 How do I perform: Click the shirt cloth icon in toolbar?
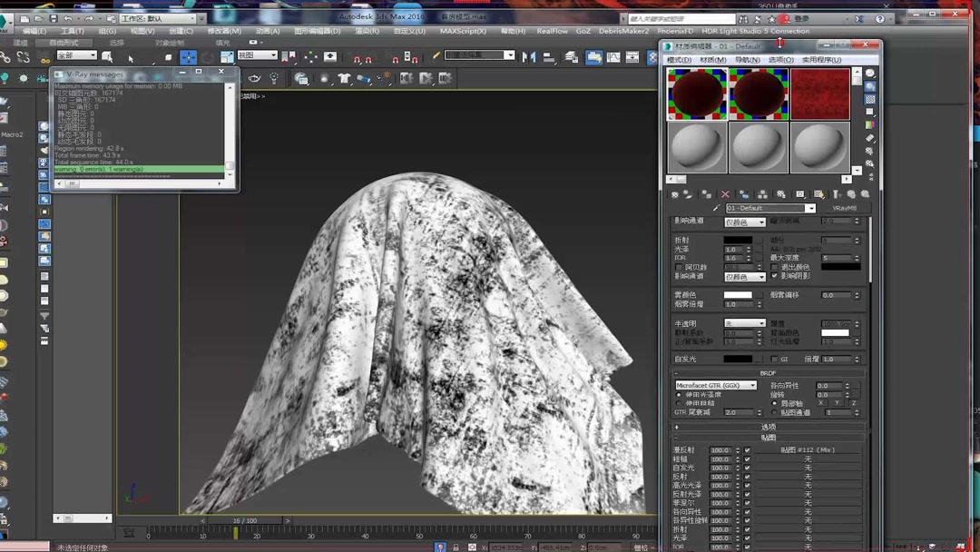point(344,79)
